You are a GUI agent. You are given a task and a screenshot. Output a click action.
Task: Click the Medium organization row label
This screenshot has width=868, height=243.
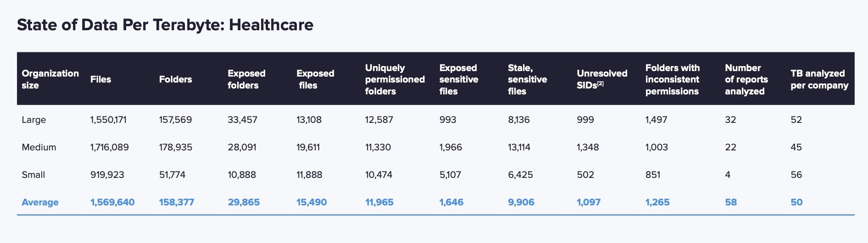pyautogui.click(x=39, y=147)
